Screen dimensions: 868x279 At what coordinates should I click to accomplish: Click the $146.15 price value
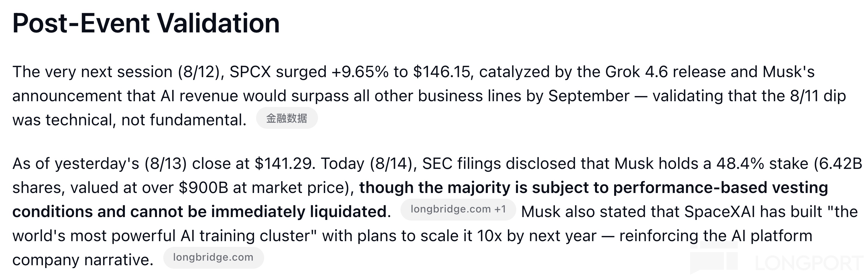click(441, 72)
